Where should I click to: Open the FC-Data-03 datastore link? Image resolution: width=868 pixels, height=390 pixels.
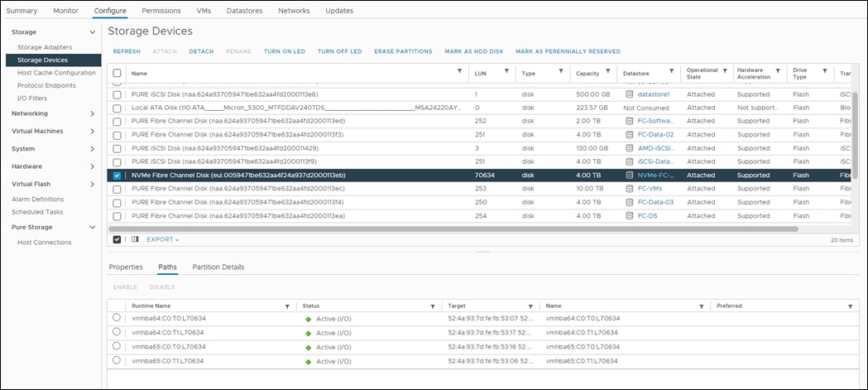coord(655,202)
